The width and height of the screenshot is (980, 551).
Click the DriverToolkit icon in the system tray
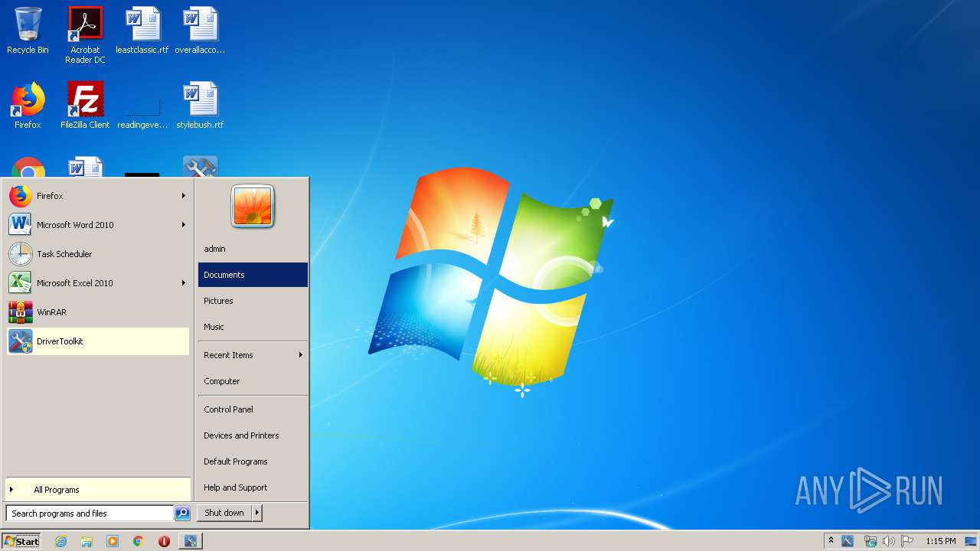click(x=848, y=541)
